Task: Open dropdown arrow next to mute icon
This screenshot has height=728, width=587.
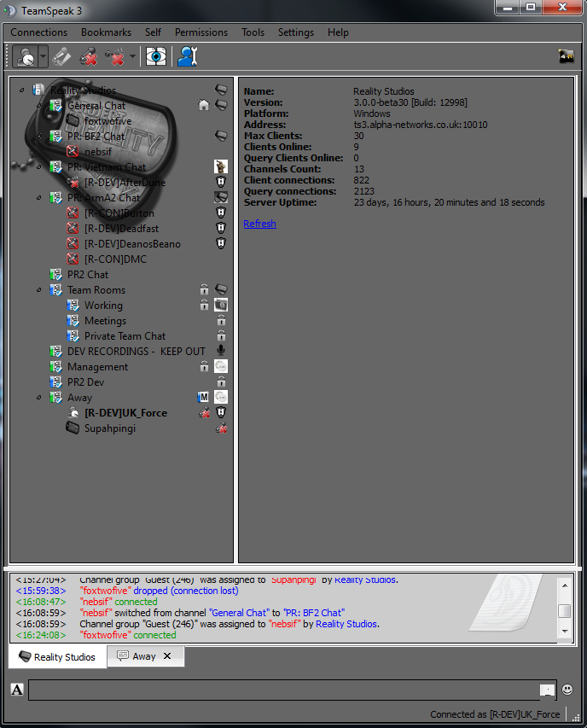Action: (x=132, y=56)
